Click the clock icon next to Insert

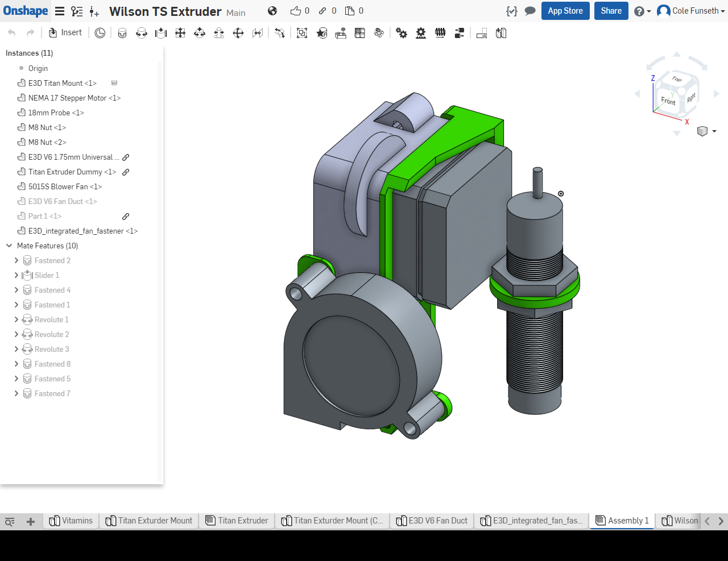point(100,33)
